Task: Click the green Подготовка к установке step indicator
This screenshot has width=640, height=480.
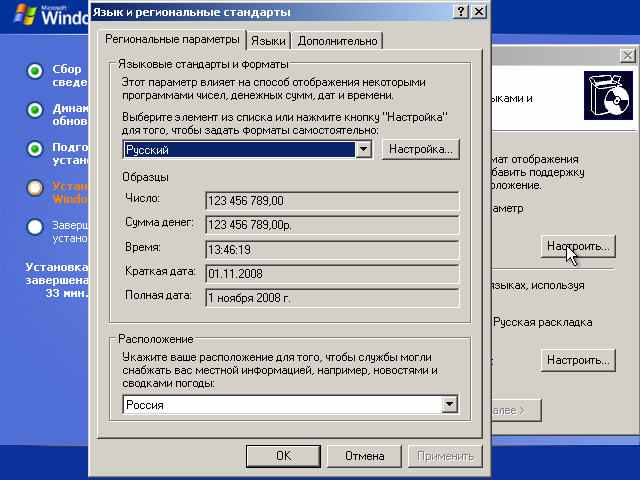Action: (x=35, y=149)
